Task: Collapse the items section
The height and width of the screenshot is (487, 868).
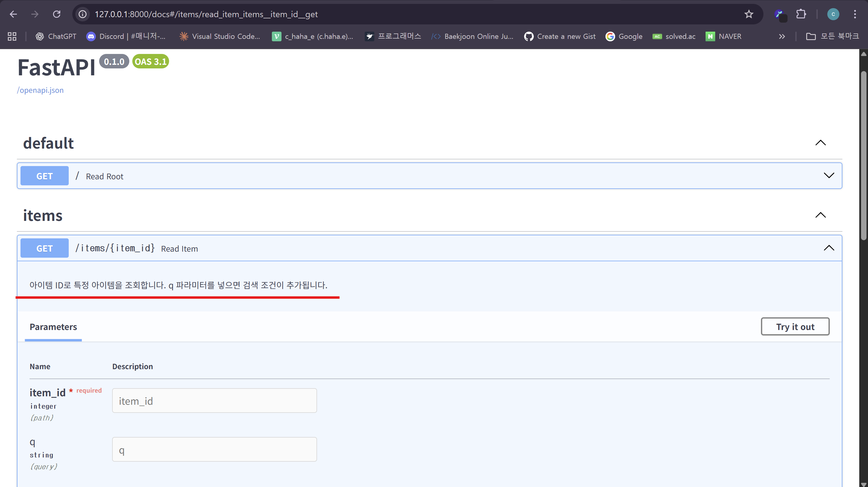Action: coord(821,215)
